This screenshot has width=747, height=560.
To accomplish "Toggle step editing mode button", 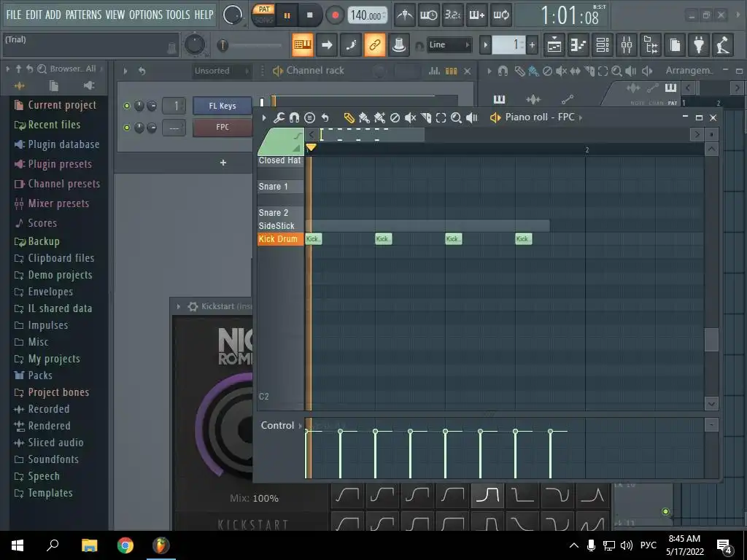I will (x=351, y=44).
